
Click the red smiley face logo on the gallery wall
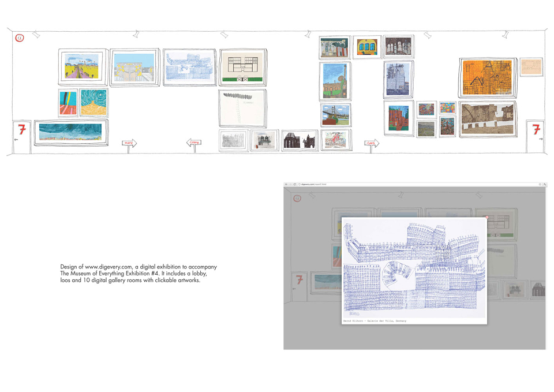pyautogui.click(x=20, y=38)
